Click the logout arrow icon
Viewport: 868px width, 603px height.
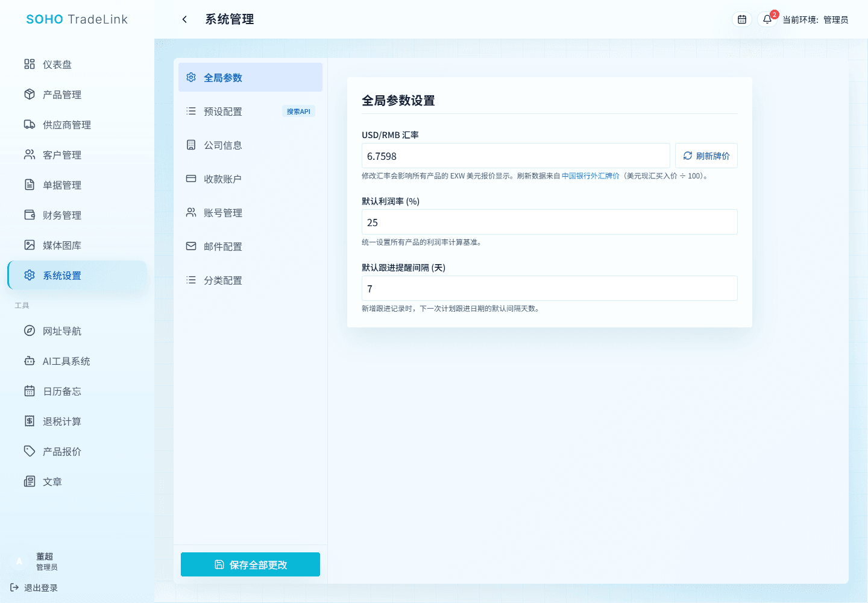click(x=14, y=587)
